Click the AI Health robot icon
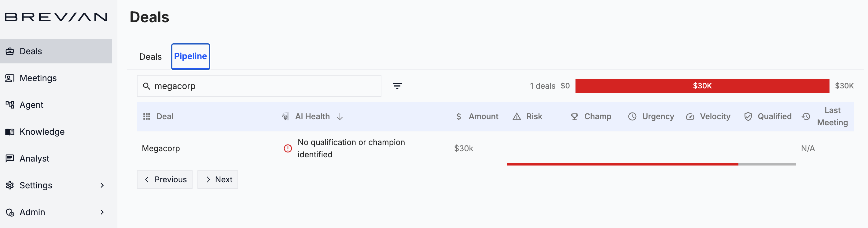868x228 pixels. [285, 116]
